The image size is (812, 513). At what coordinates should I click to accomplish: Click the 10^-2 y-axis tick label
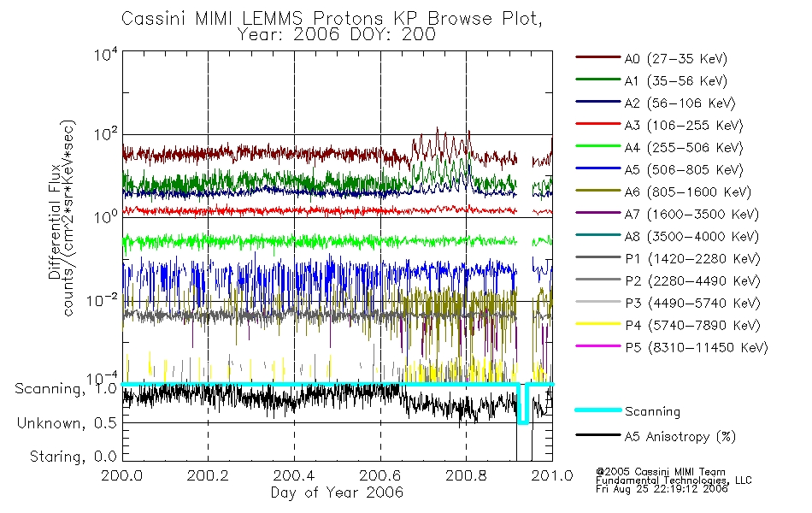coord(102,300)
